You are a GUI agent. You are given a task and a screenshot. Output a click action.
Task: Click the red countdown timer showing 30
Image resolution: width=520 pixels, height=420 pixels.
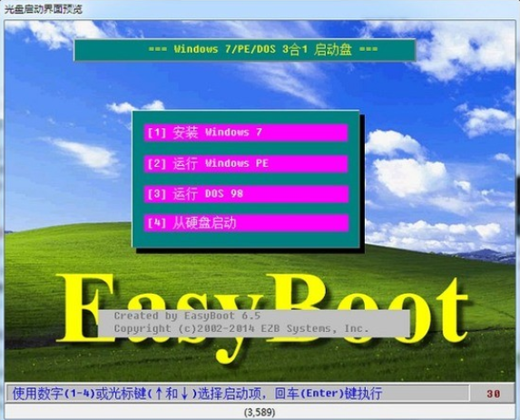493,394
